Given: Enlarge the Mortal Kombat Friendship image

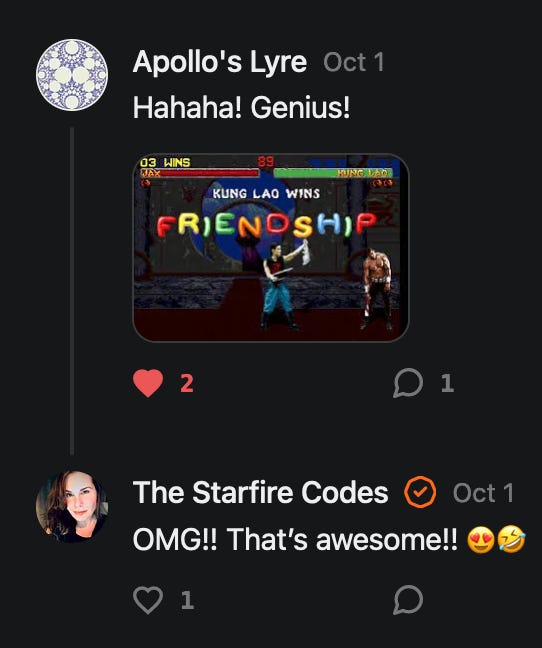Looking at the screenshot, I should pyautogui.click(x=271, y=248).
